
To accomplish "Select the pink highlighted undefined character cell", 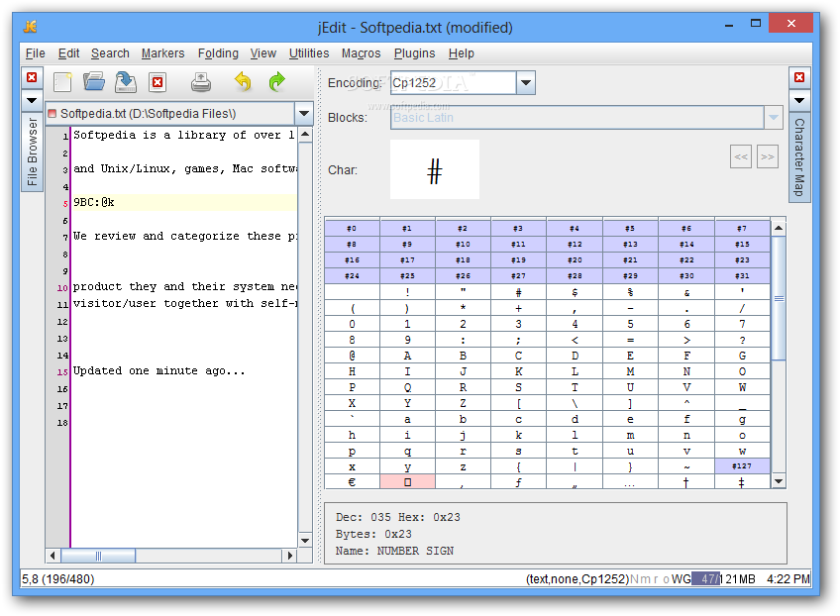I will (408, 482).
